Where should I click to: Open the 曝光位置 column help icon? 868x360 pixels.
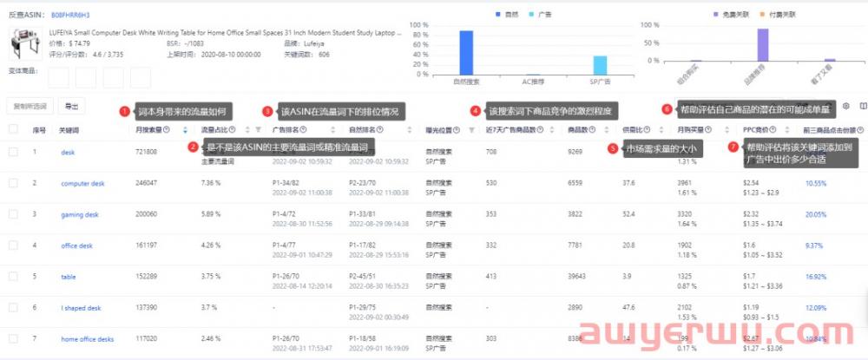[457, 130]
